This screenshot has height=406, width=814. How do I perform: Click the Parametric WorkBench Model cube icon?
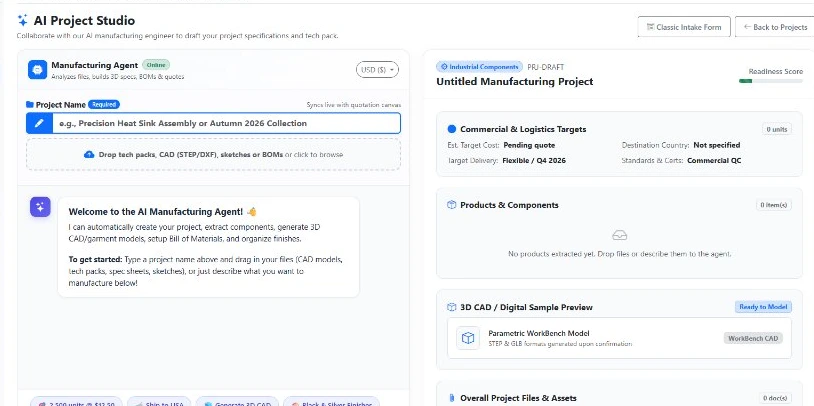click(x=468, y=338)
